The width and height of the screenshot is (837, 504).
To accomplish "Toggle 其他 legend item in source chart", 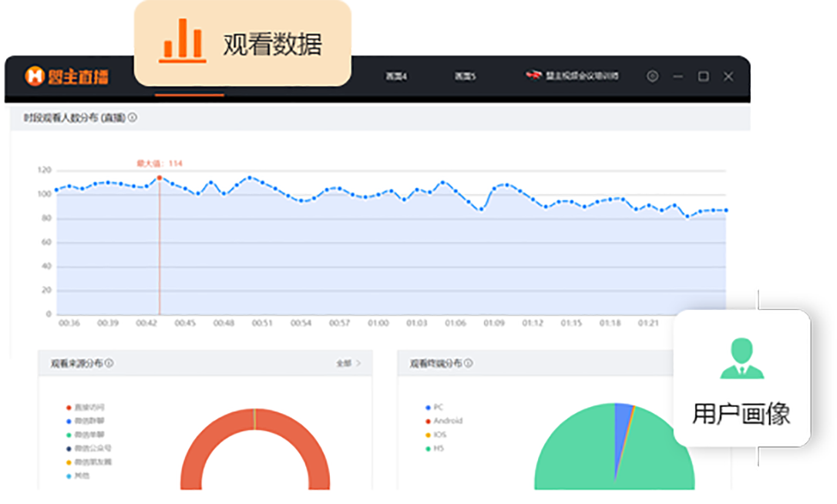I will point(78,475).
